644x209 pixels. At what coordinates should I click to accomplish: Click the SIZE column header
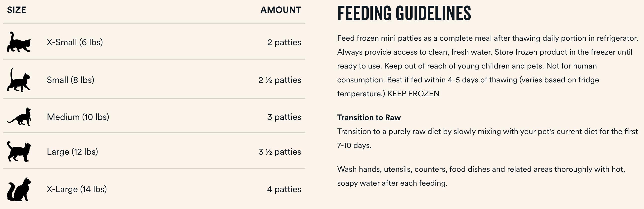pyautogui.click(x=16, y=10)
